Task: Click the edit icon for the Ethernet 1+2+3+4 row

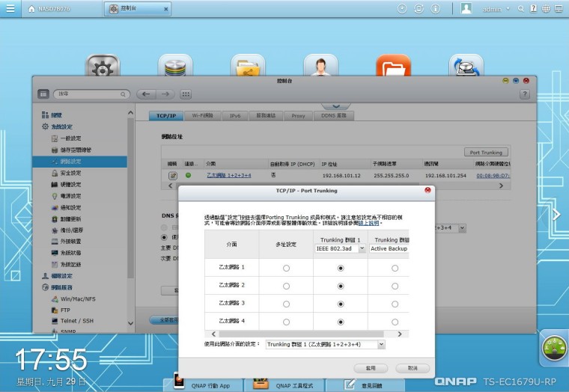Action: click(172, 175)
